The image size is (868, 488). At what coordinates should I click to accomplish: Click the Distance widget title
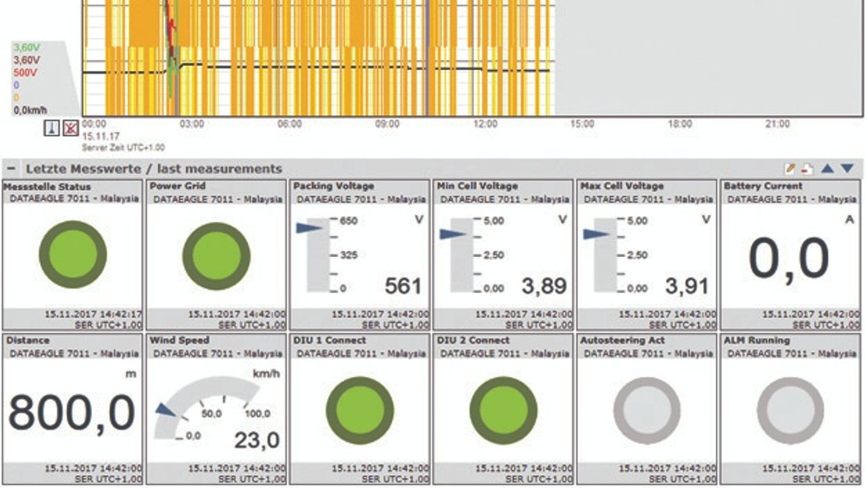click(x=28, y=341)
